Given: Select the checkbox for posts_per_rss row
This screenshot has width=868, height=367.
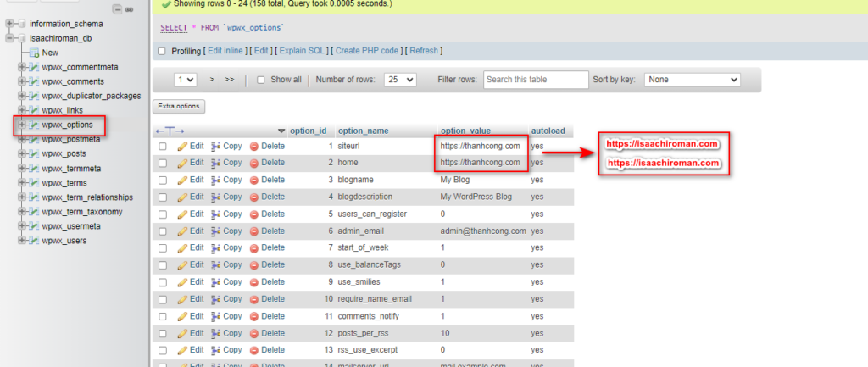Looking at the screenshot, I should click(x=163, y=334).
